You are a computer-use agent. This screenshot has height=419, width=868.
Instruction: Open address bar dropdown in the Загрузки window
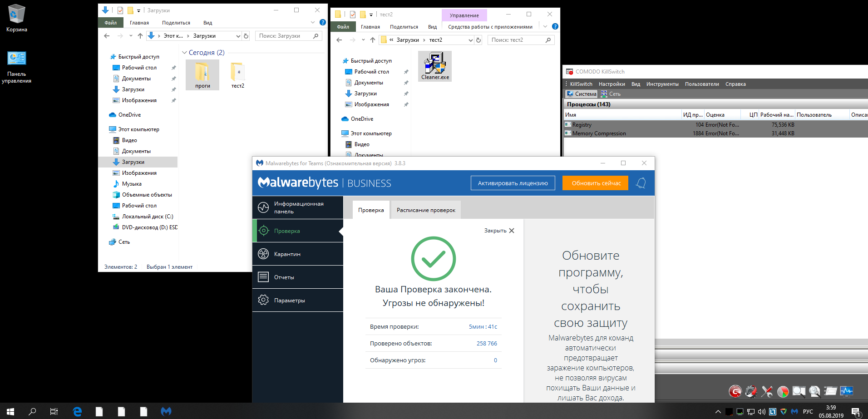click(x=238, y=36)
